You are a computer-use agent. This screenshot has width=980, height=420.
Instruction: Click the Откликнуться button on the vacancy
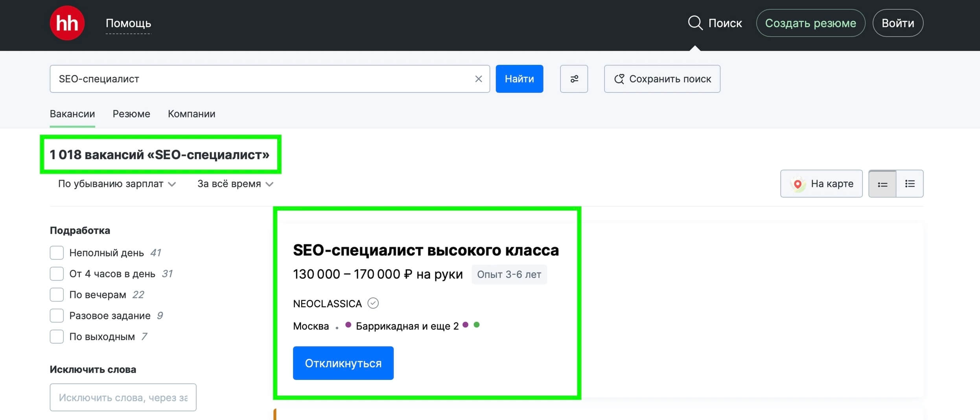coord(343,363)
